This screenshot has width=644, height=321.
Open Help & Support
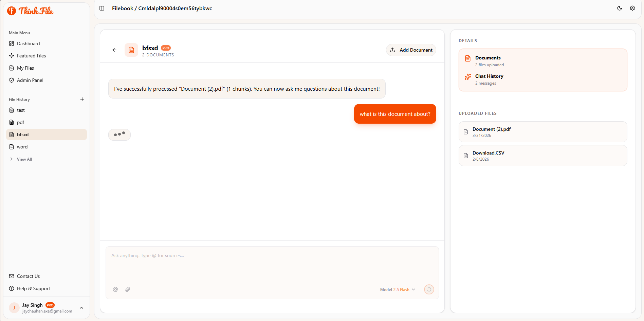click(x=47, y=288)
